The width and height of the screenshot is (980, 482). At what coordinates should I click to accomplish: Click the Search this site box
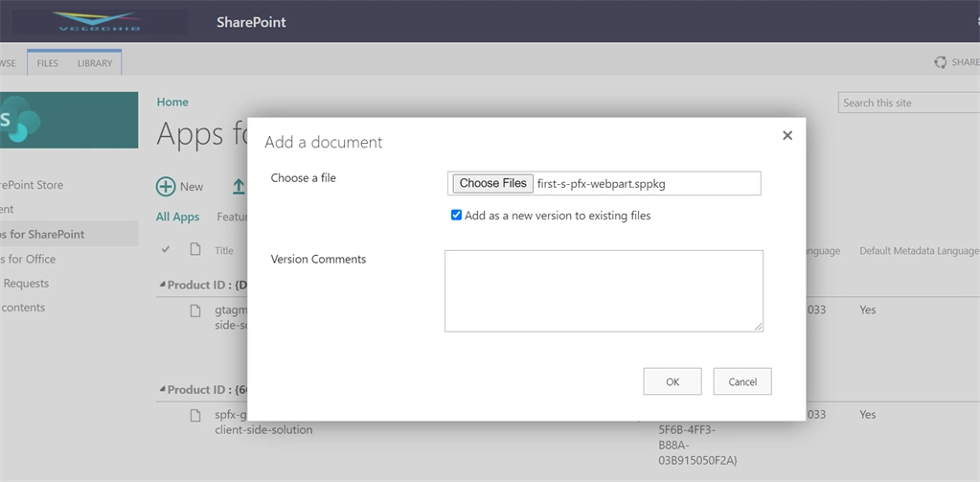(x=909, y=103)
